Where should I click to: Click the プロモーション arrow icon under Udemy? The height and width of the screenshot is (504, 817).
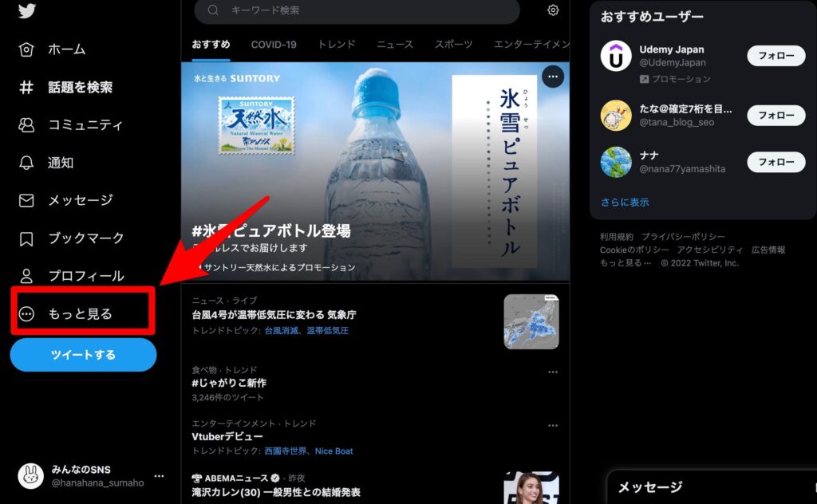coord(644,79)
